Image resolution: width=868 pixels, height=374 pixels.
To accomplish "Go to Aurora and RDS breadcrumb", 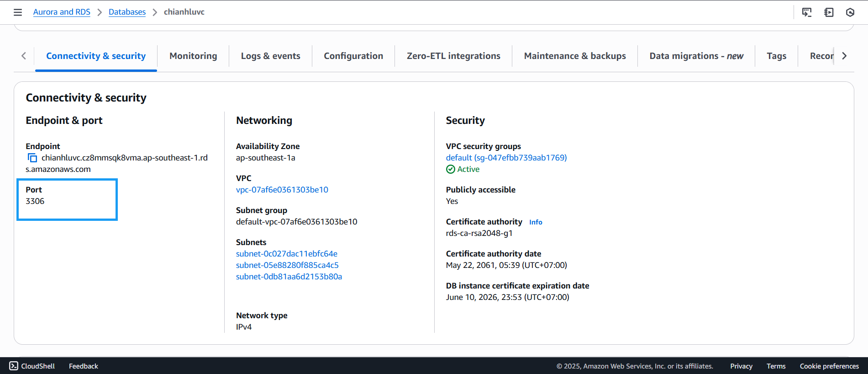I will [62, 12].
